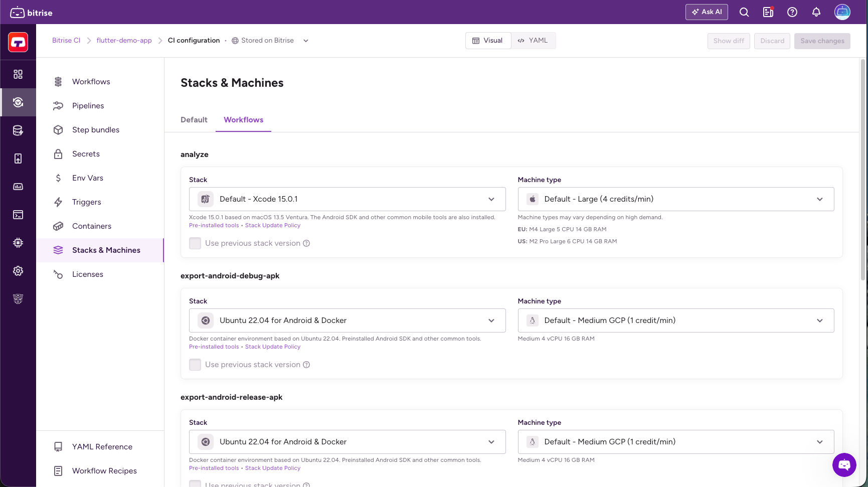Click the Apple machine type icon in analyze

coord(533,199)
